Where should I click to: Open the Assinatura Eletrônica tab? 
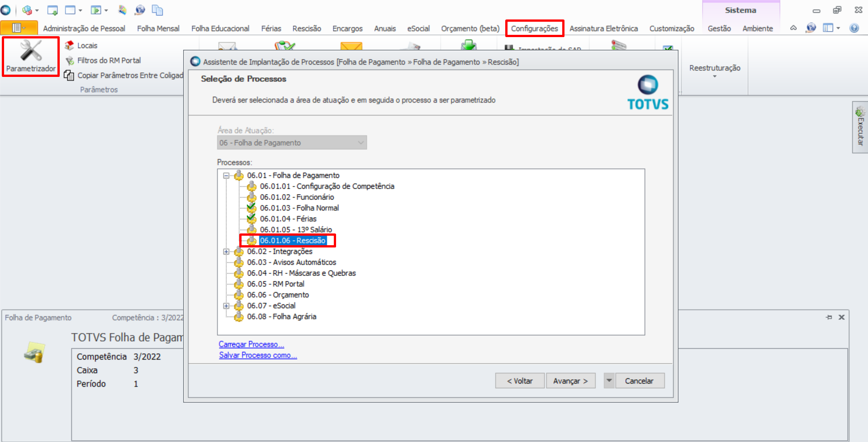pyautogui.click(x=603, y=29)
